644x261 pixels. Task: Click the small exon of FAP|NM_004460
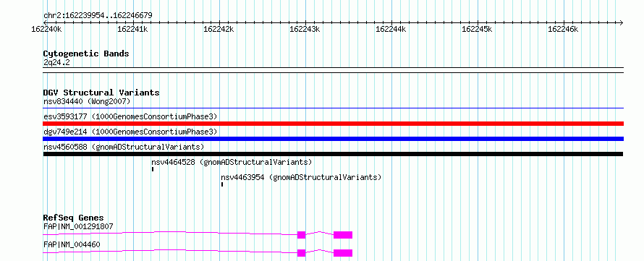coord(302,253)
